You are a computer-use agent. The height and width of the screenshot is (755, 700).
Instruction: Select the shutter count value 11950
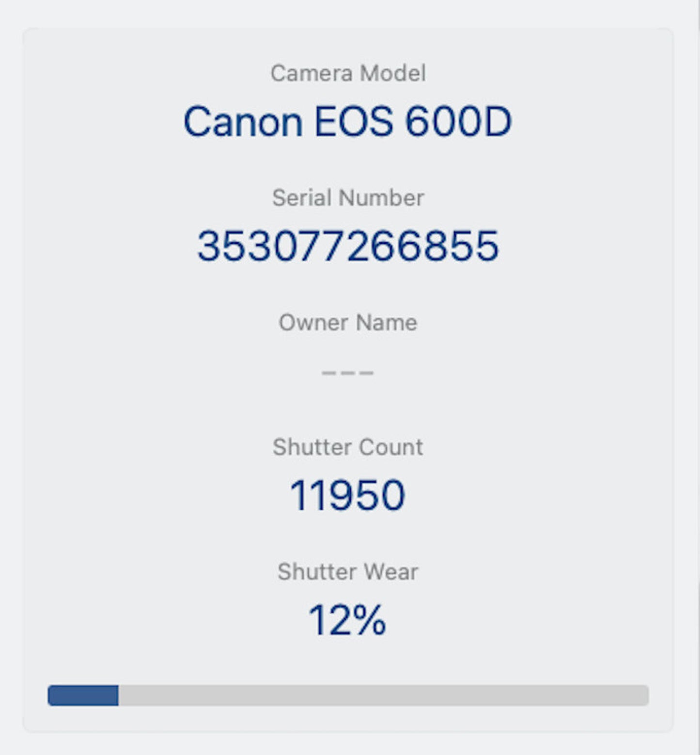[x=347, y=495]
